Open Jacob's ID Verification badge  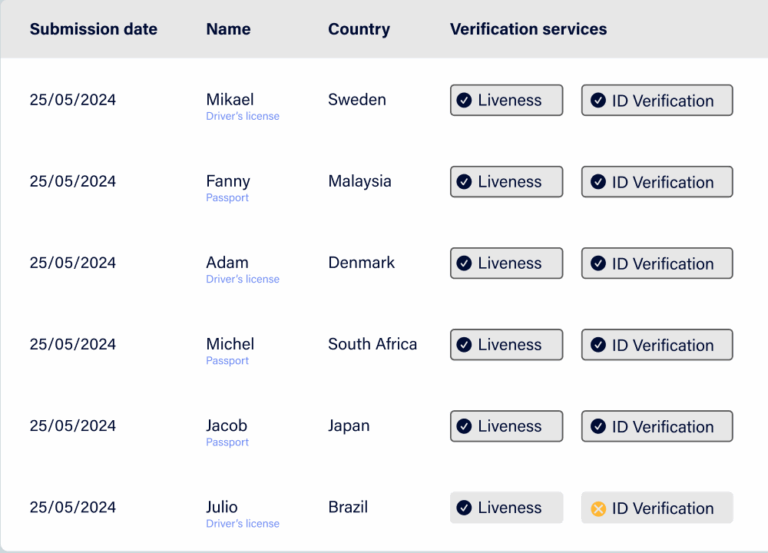click(657, 426)
